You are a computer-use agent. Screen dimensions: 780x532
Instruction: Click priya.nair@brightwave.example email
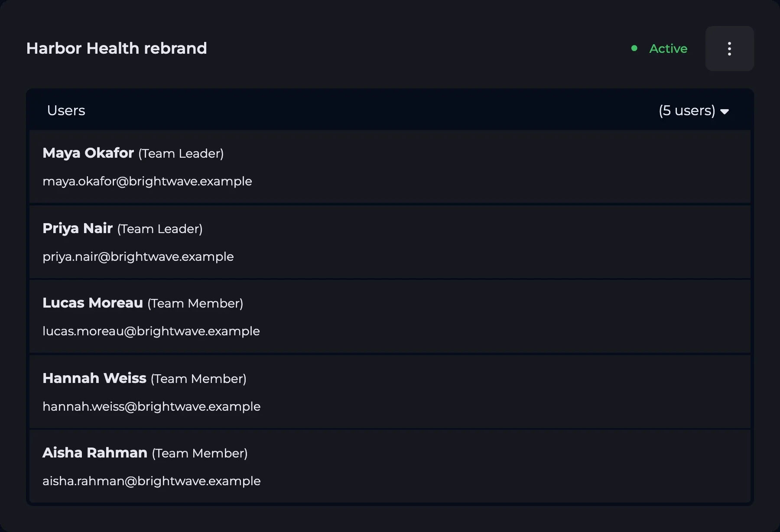[138, 256]
